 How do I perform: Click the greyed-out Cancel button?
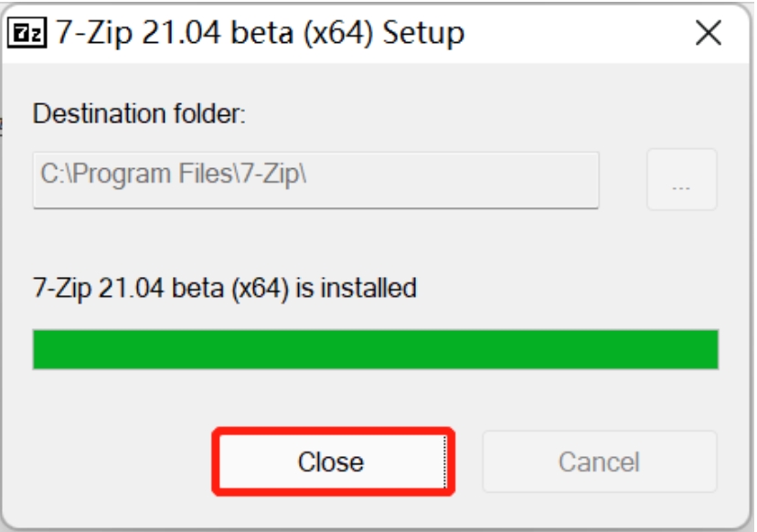[x=599, y=462]
